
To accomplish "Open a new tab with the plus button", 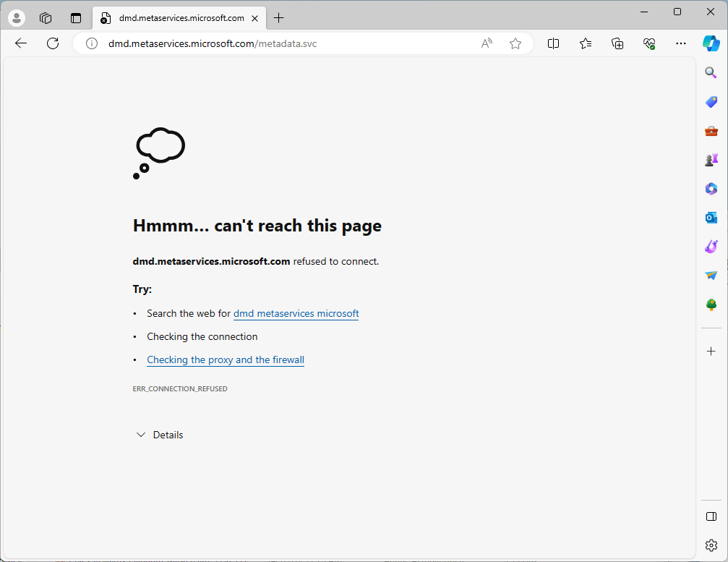I will coord(278,18).
